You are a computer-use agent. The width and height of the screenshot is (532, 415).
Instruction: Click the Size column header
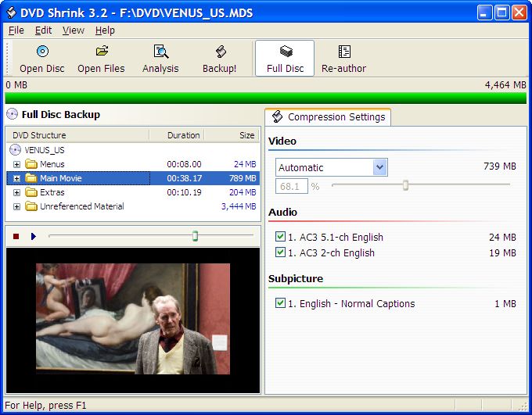pyautogui.click(x=232, y=135)
